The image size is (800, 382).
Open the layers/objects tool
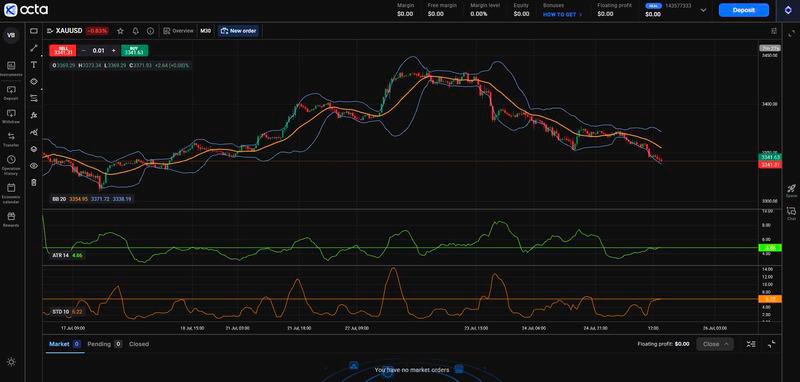(x=34, y=149)
